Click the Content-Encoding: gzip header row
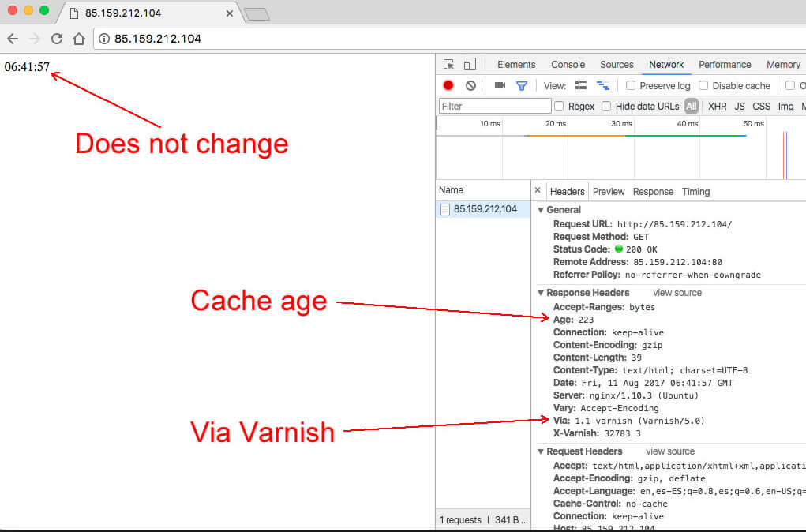Screen dimensions: 806x532 [x=608, y=345]
